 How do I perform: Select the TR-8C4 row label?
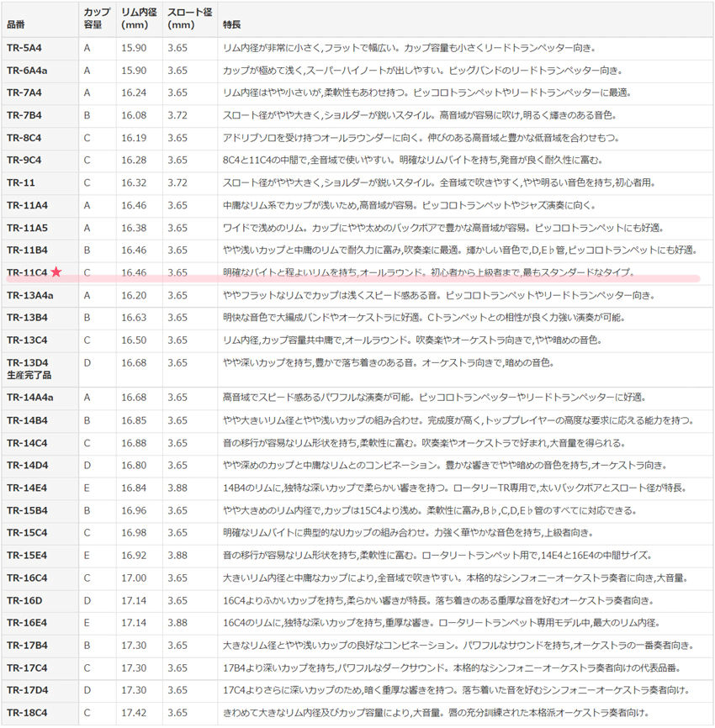pos(24,138)
